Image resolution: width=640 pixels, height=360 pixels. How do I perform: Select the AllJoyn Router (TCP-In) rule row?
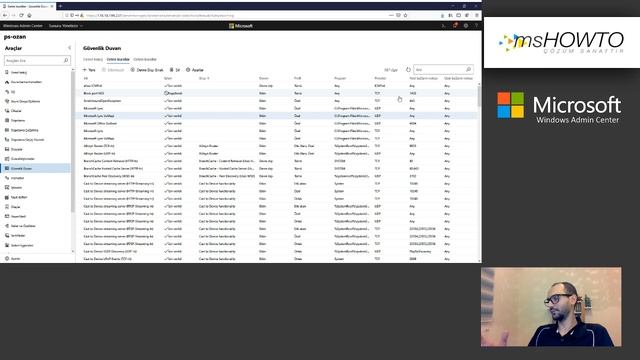[x=276, y=146]
